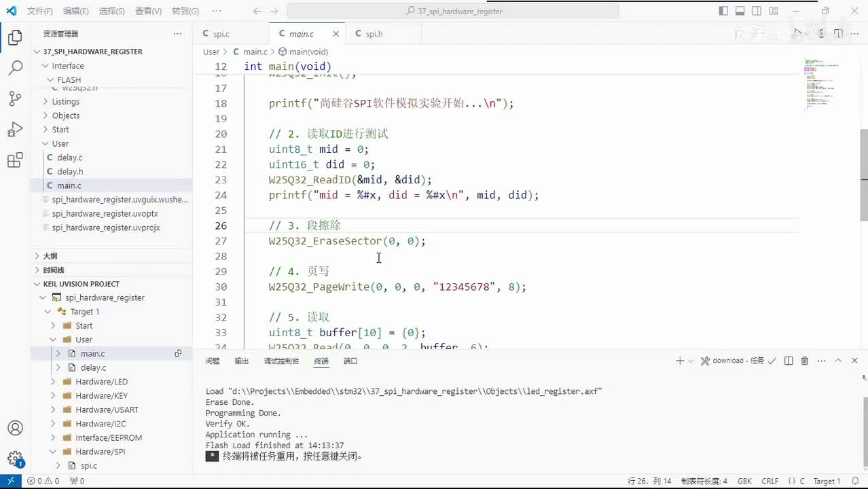
Task: Toggle bottom panel layout icon
Action: click(x=740, y=11)
